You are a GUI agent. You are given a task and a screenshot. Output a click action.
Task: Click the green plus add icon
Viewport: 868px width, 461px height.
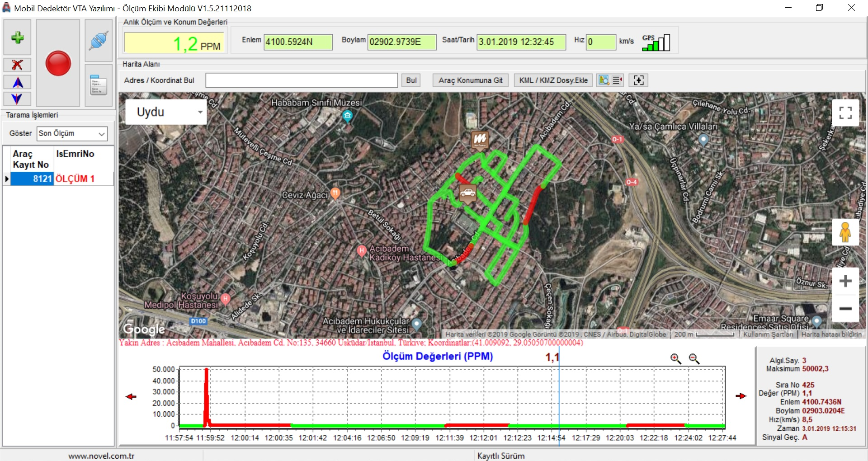(17, 38)
